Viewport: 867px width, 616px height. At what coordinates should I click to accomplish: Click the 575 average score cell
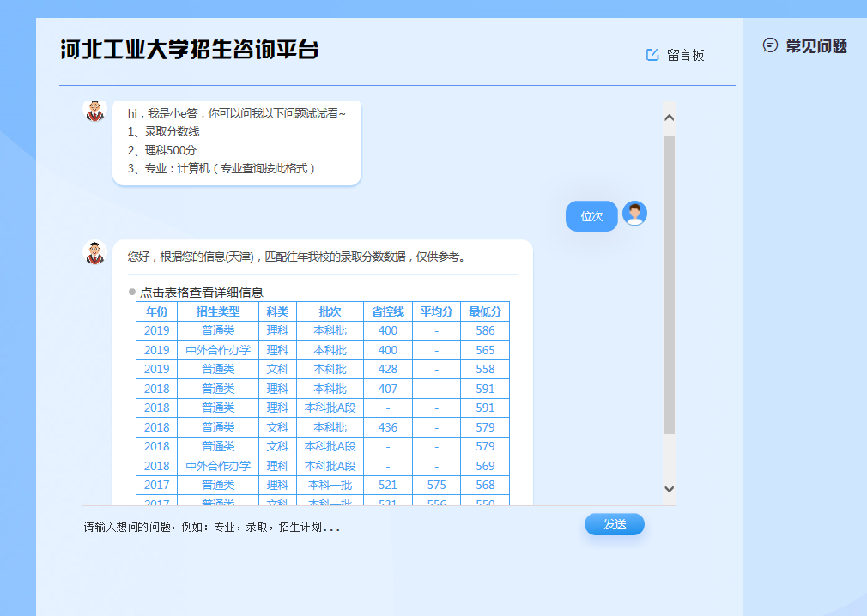pyautogui.click(x=436, y=485)
